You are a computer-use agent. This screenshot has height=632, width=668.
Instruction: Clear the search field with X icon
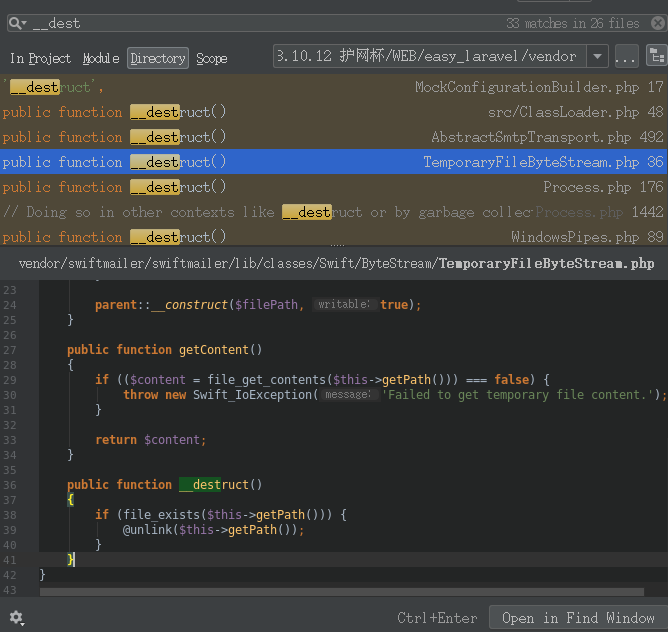pos(658,23)
